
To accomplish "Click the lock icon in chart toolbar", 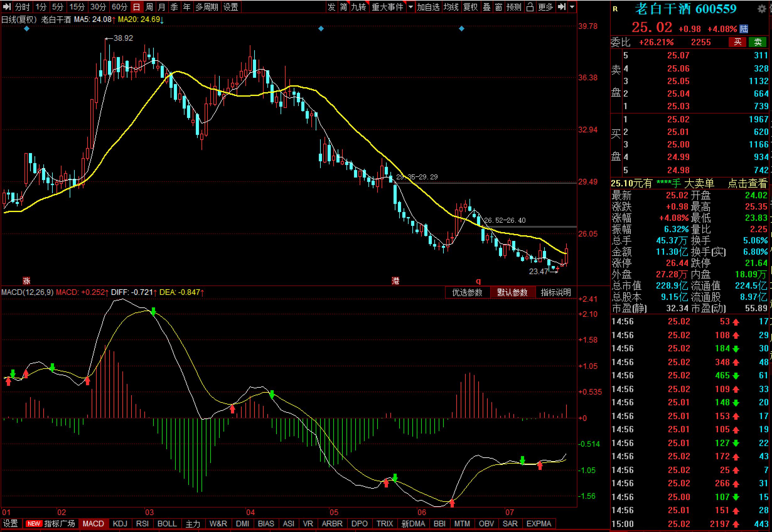I will 530,7.
